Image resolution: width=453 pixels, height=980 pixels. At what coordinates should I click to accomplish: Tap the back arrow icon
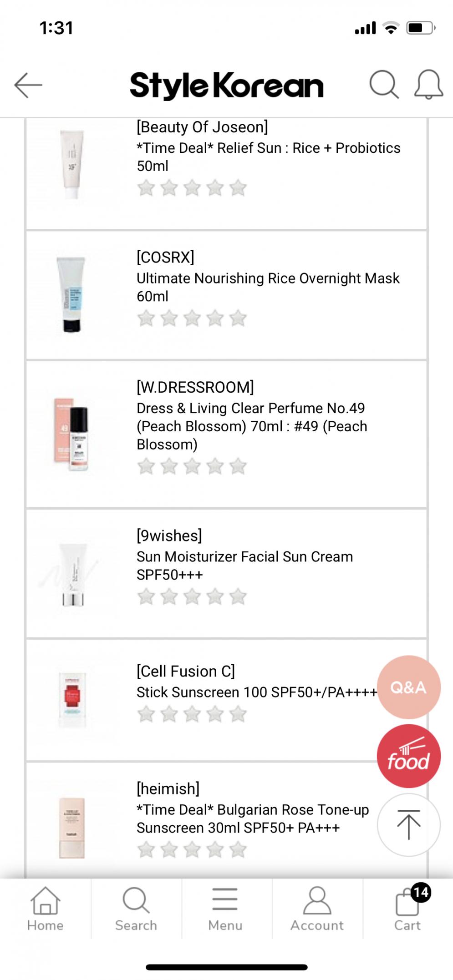(28, 85)
